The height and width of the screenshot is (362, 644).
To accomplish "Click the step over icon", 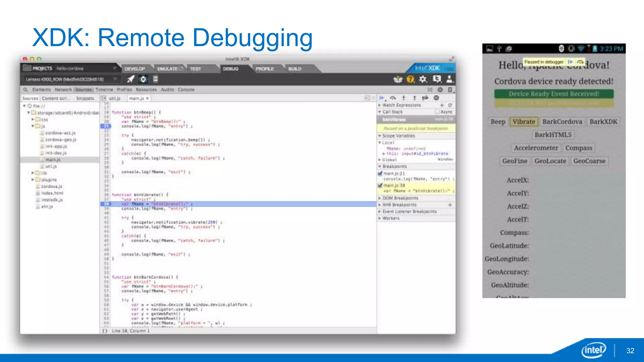I will tap(393, 98).
